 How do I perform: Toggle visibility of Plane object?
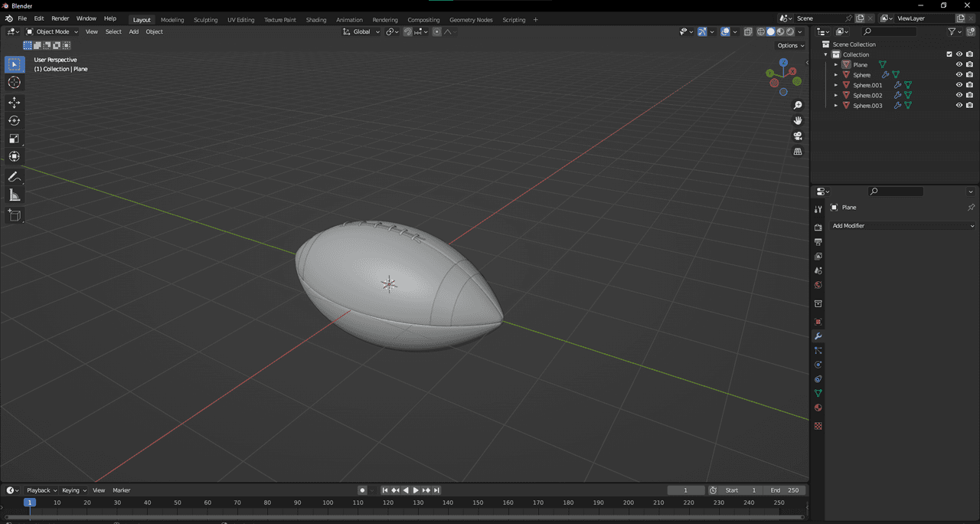click(959, 65)
